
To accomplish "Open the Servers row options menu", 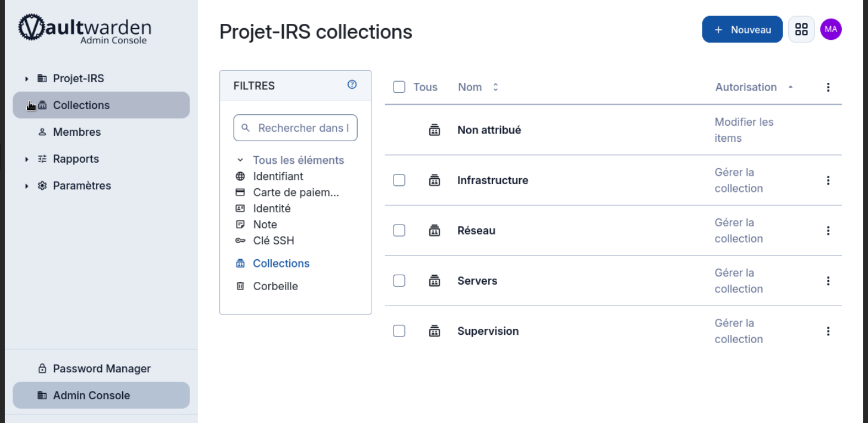I will (828, 281).
